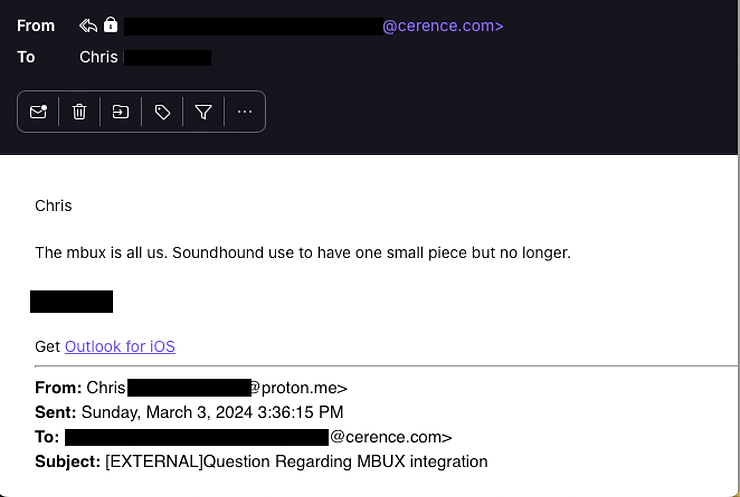Screen dimensions: 740x497
Task: Click the Sent date Sunday, March 3, 2024
Action: pos(212,412)
